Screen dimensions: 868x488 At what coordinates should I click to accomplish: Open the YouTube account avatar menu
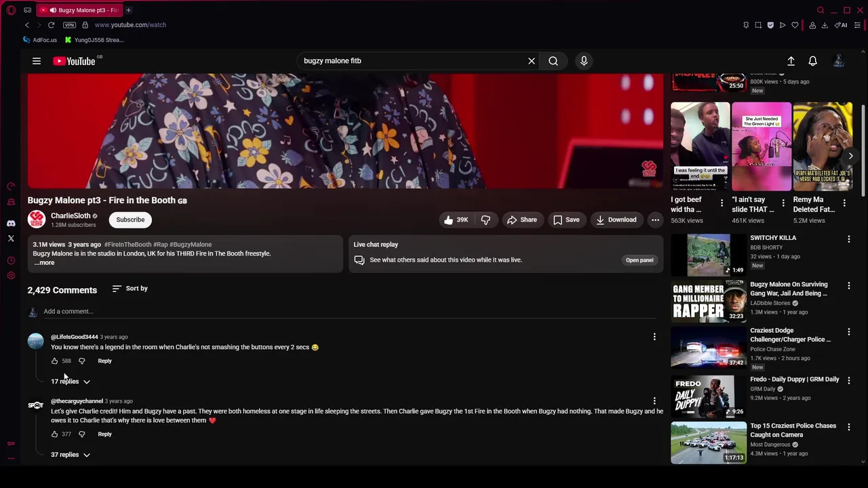839,61
